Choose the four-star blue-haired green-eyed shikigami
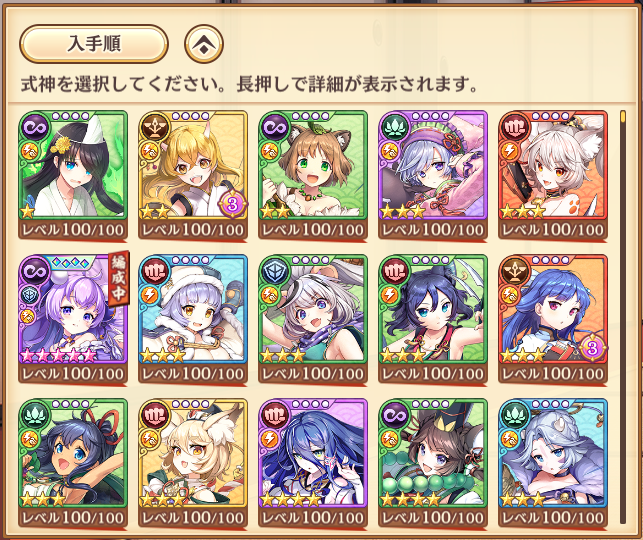The width and height of the screenshot is (643, 540). 313,463
